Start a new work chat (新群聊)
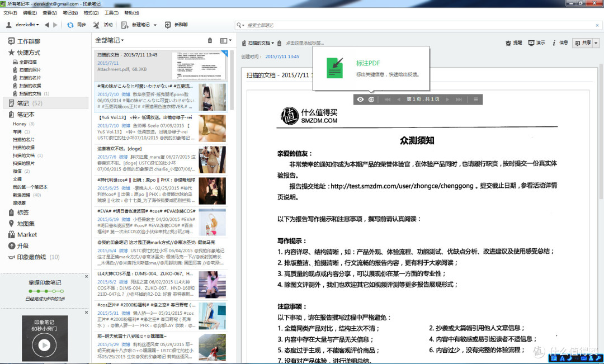 click(176, 25)
